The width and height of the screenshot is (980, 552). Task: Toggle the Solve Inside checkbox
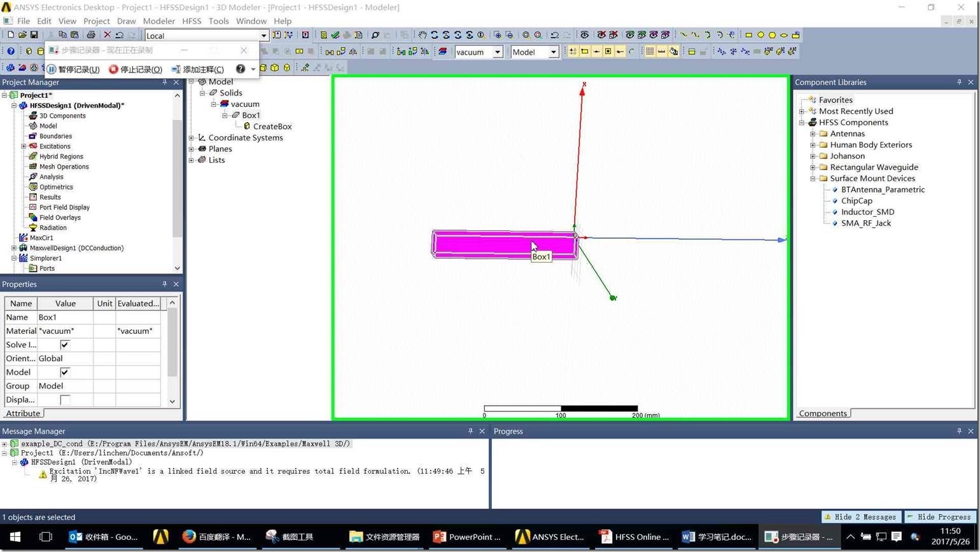(64, 345)
